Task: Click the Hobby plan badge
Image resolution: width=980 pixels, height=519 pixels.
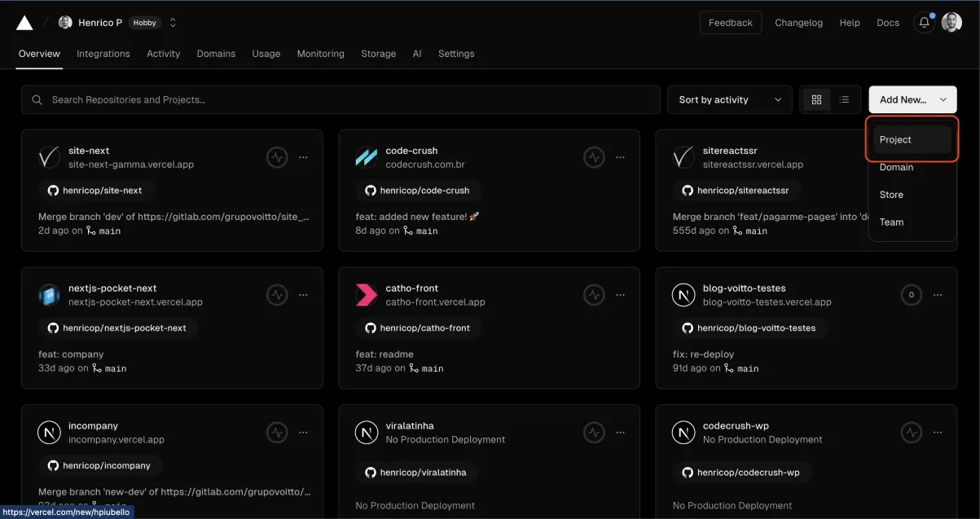Action: click(144, 23)
